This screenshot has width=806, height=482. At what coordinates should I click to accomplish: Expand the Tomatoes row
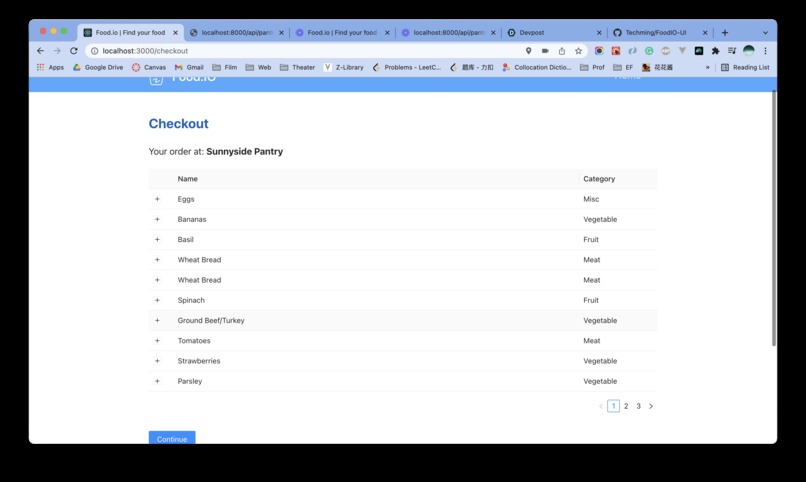point(157,341)
